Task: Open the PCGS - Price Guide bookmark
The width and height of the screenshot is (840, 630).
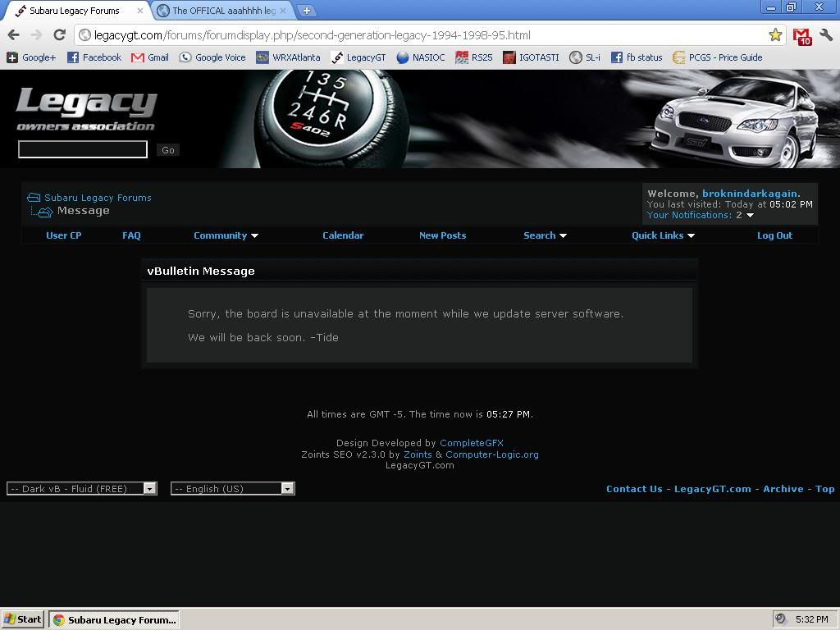Action: tap(718, 57)
